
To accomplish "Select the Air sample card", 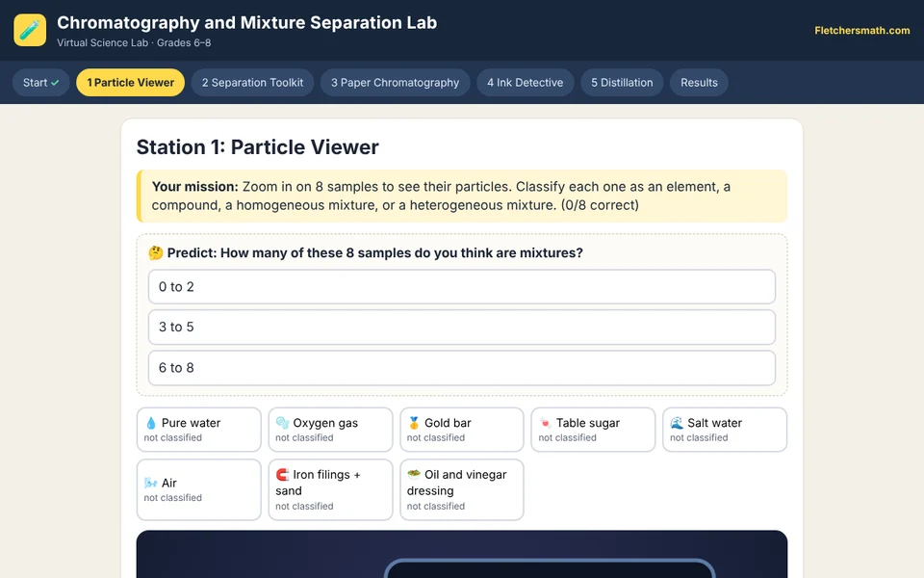I will pos(198,490).
